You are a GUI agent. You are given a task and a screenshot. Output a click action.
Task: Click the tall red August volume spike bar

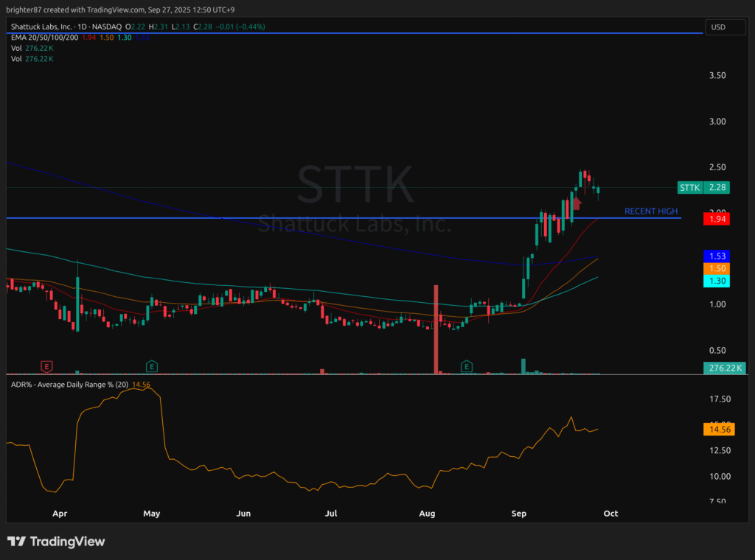(x=436, y=329)
